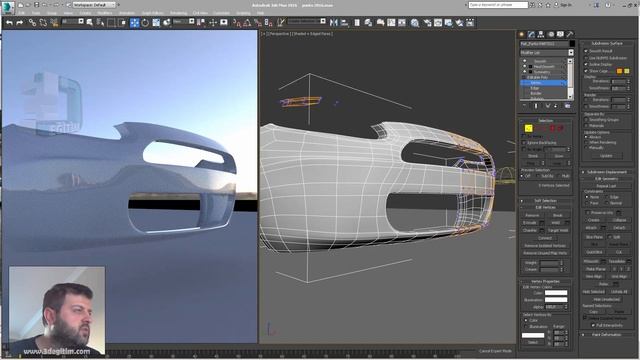Click the object color swatch beside name
This screenshot has width=640, height=360.
coord(572,44)
